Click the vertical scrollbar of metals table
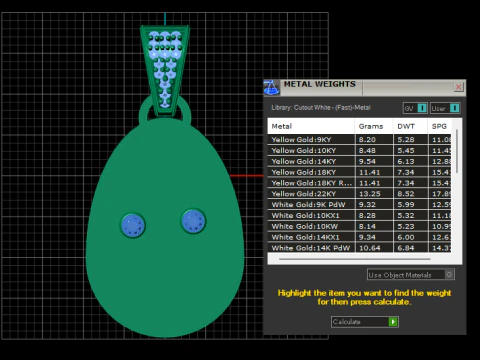The height and width of the screenshot is (360, 480). click(457, 151)
